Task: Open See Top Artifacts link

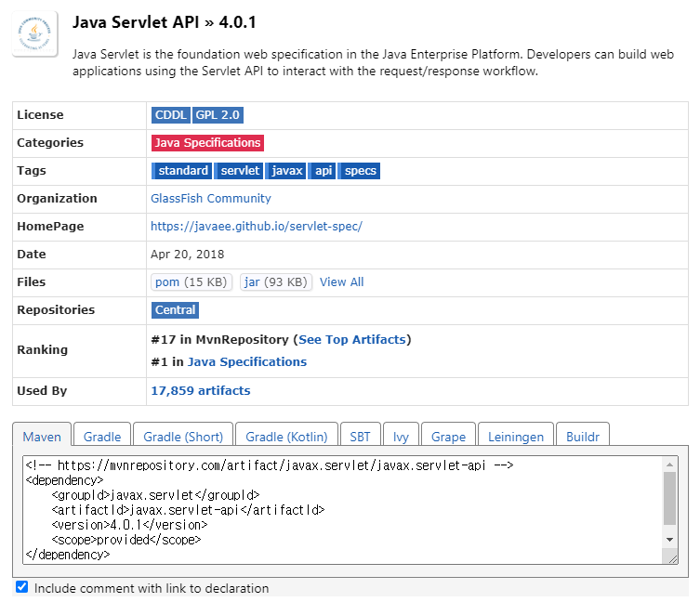Action: [351, 340]
